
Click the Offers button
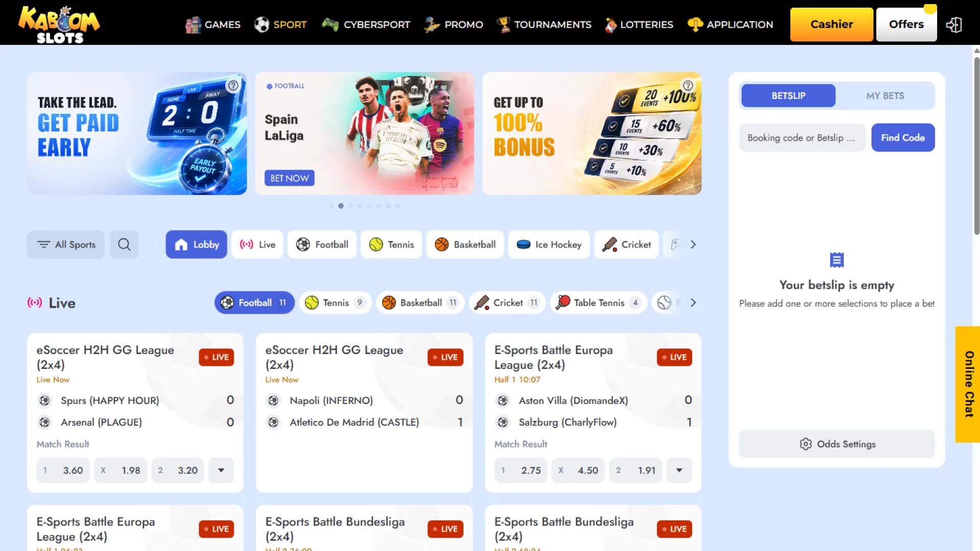906,24
